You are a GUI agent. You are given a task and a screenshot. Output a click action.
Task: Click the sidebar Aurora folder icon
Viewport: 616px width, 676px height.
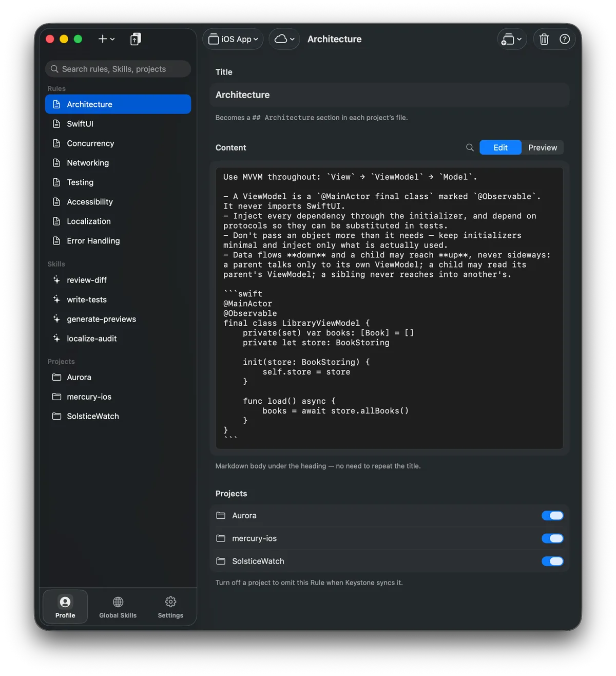coord(56,377)
